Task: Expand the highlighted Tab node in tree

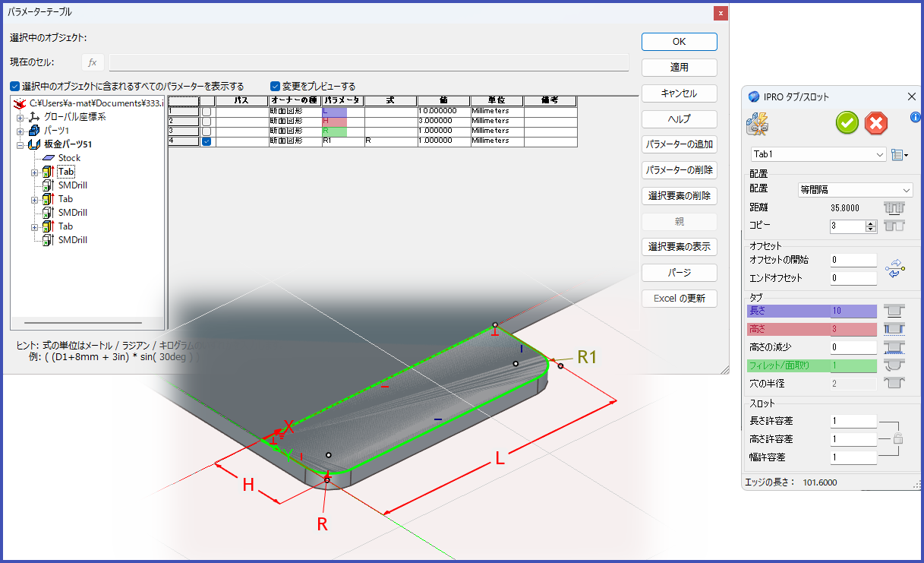Action: coord(34,172)
